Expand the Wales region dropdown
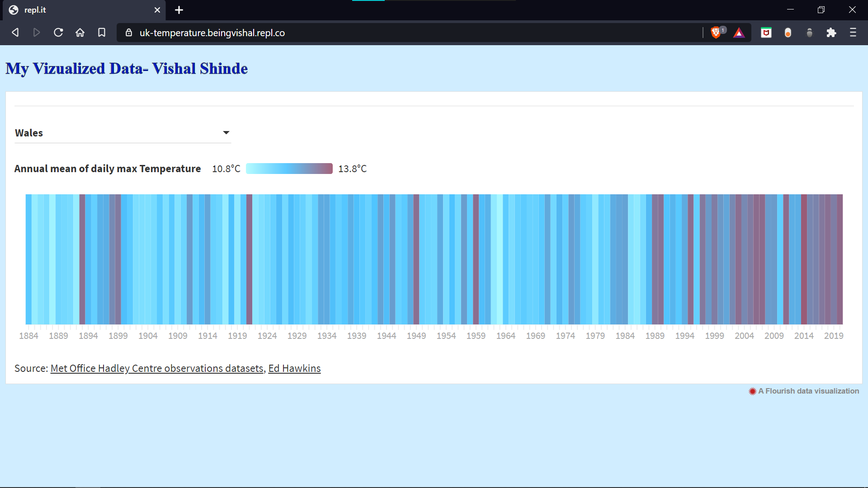868x488 pixels. [x=122, y=133]
